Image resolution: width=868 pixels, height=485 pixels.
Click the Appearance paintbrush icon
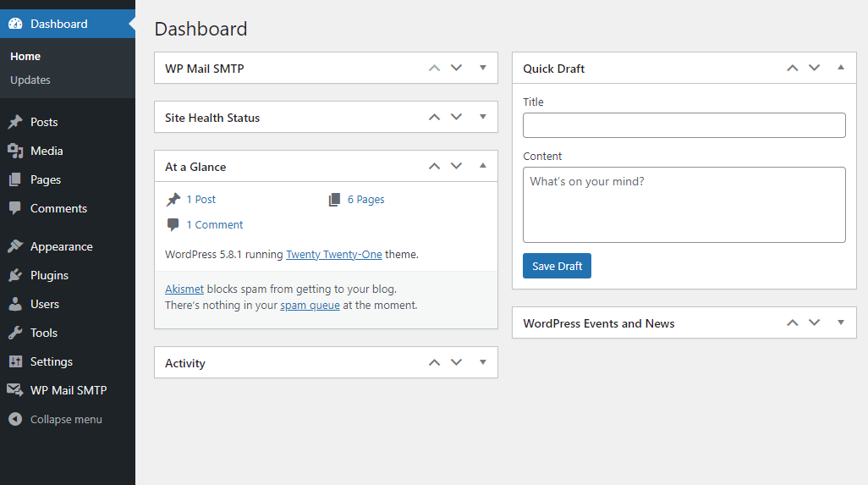pos(15,246)
